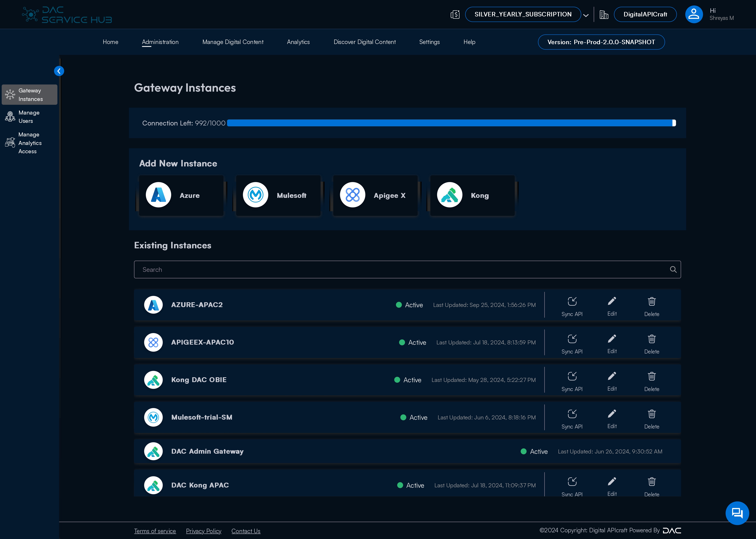Viewport: 756px width, 539px height.
Task: Collapse the sidebar with the chevron
Action: pyautogui.click(x=59, y=71)
